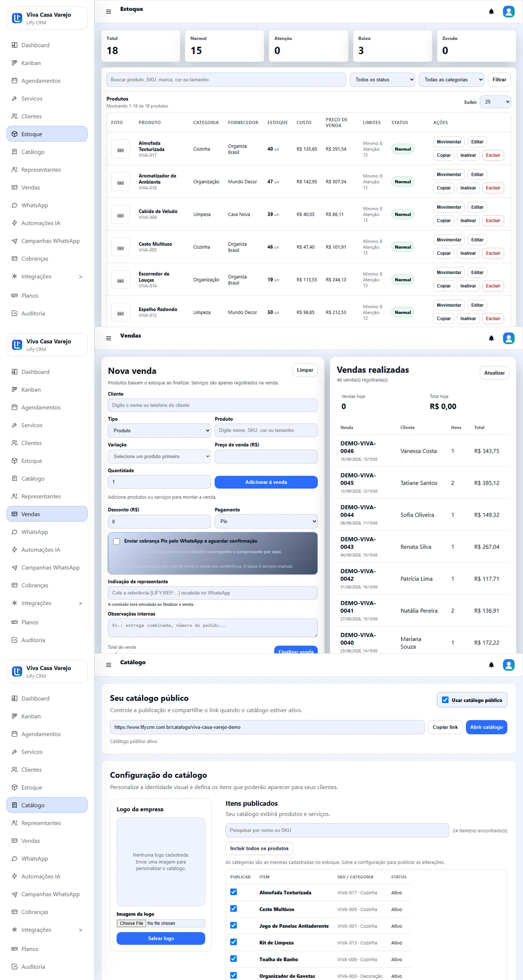The height and width of the screenshot is (980, 523).
Task: Click the photo placeholder for Almofada Texturizada
Action: pyautogui.click(x=120, y=149)
